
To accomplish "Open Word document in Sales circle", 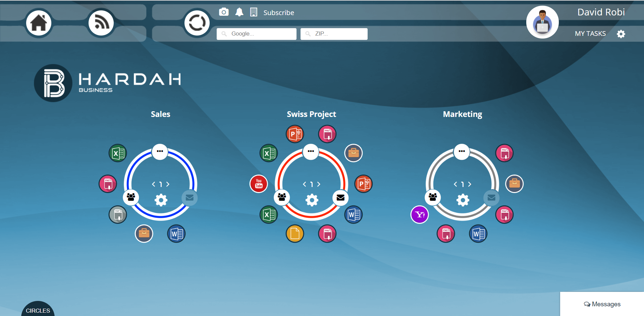I will (176, 234).
